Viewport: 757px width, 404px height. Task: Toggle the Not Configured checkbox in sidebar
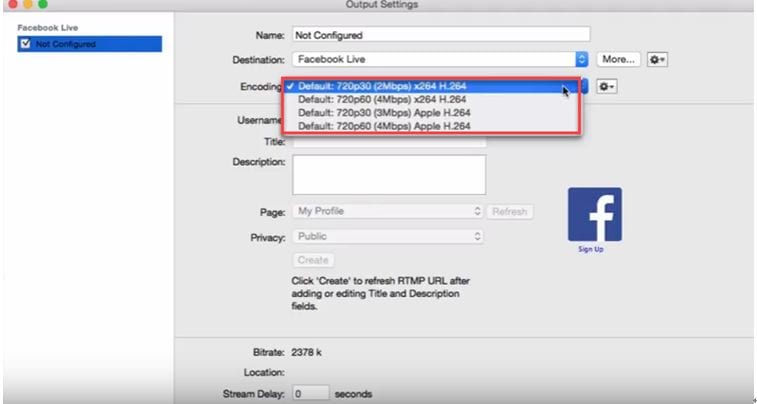pyautogui.click(x=26, y=44)
